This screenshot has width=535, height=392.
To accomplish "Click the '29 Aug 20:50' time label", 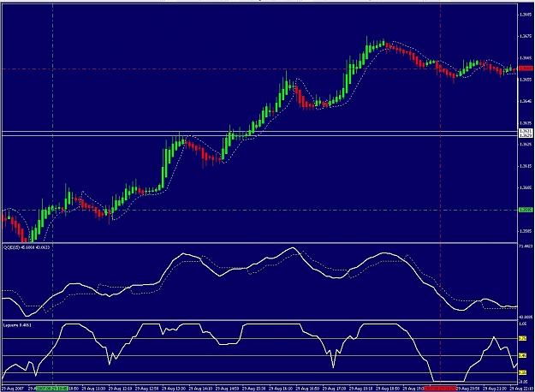I will tap(468, 389).
